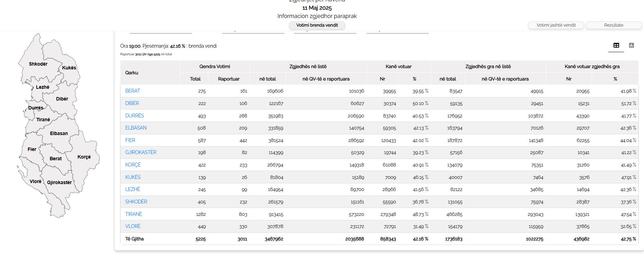This screenshot has width=644, height=267.
Task: Select Korçë region on the map
Action: coord(84,157)
